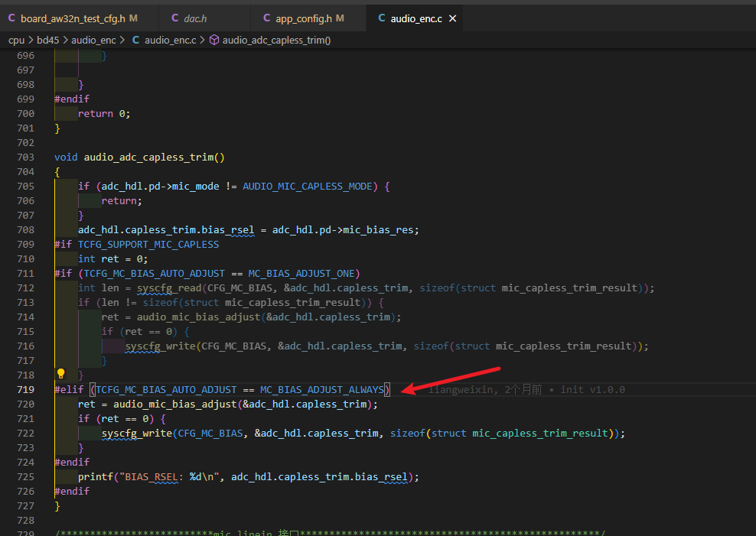
Task: Click the C file icon on dac.h tab
Action: click(175, 18)
